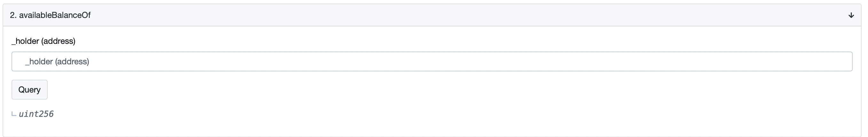Collapse the availableBalanceOf section
This screenshot has height=137, width=868.
coord(851,15)
